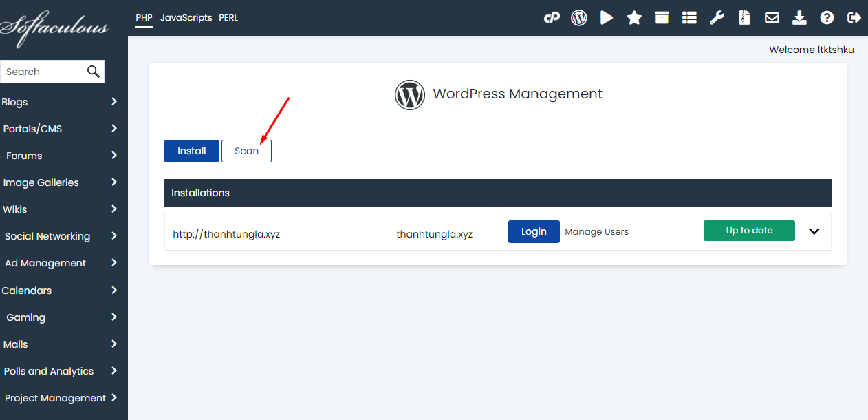
Task: Select Gaming in sidebar
Action: (x=26, y=317)
